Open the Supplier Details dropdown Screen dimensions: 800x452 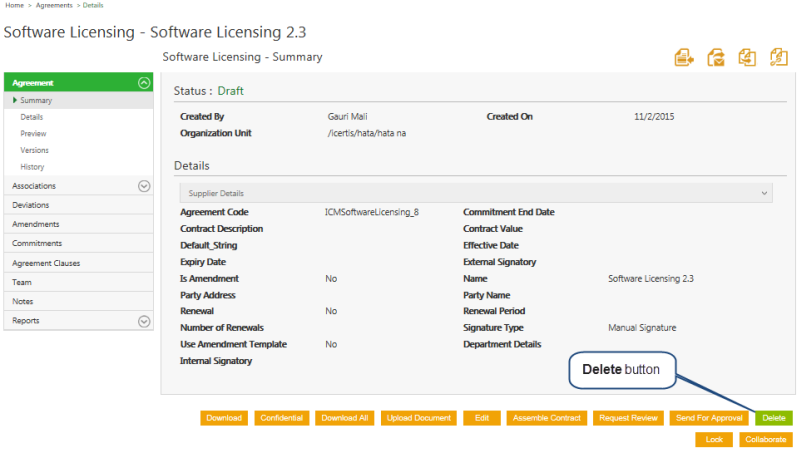pyautogui.click(x=476, y=193)
